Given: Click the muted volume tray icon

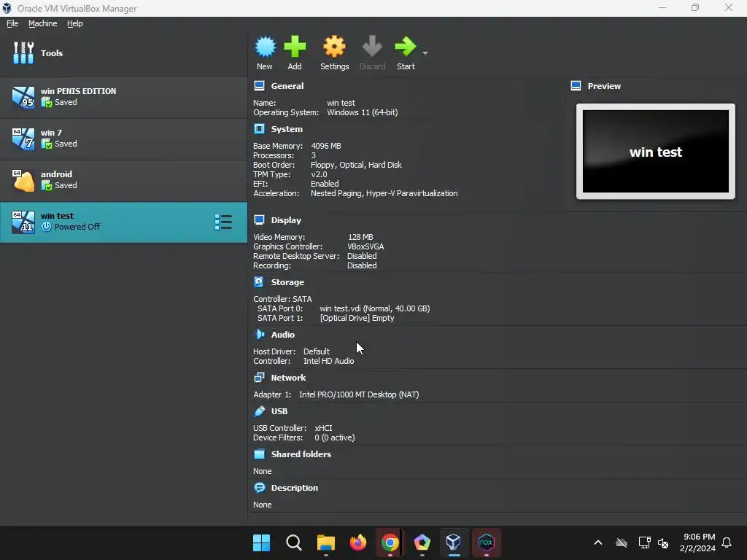Looking at the screenshot, I should [662, 542].
